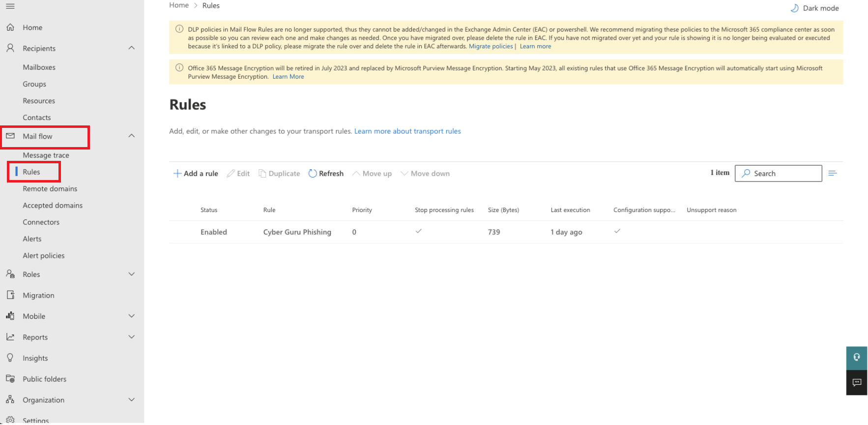Expand the Roles section chevron

(x=131, y=274)
